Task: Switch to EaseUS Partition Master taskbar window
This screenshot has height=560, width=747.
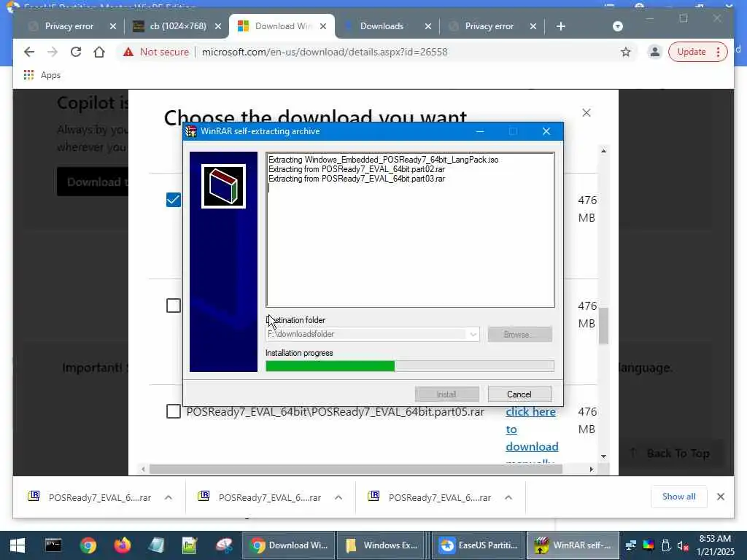Action: 479,545
